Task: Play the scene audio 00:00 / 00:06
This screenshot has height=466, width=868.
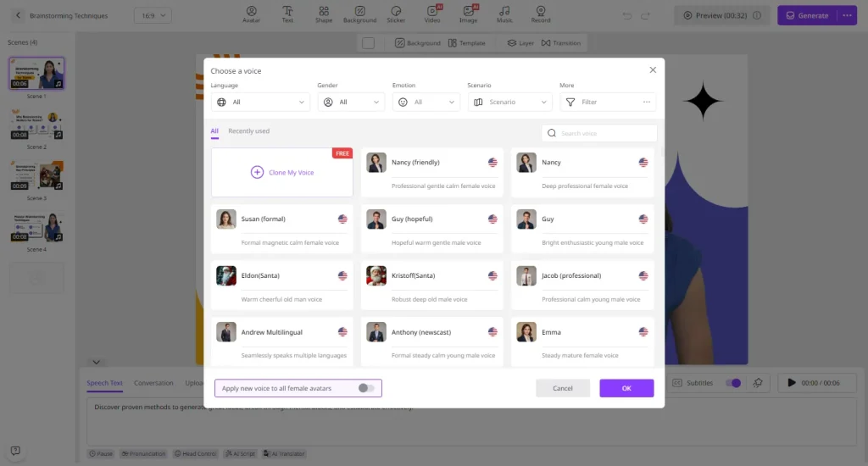Action: click(816, 383)
